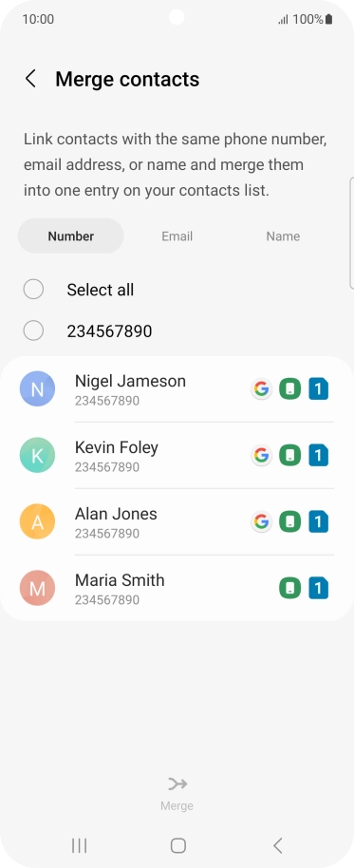
Task: Switch to the Email tab
Action: [x=177, y=236]
